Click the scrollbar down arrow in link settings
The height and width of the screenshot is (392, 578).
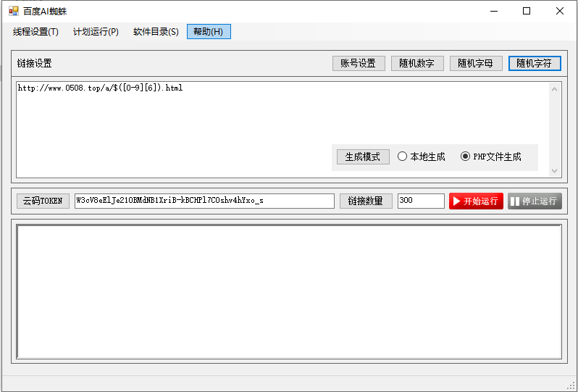pos(555,171)
